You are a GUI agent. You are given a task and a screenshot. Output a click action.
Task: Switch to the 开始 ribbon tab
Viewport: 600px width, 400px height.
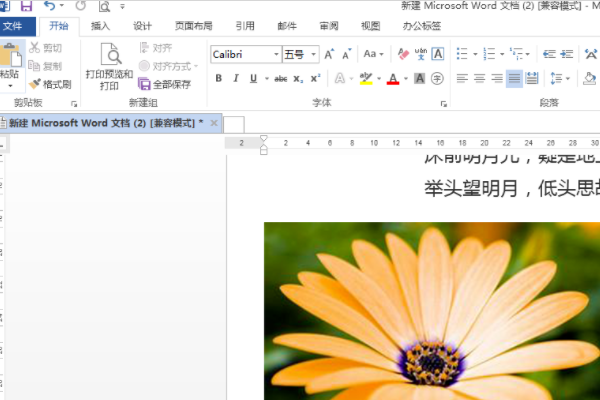[59, 26]
